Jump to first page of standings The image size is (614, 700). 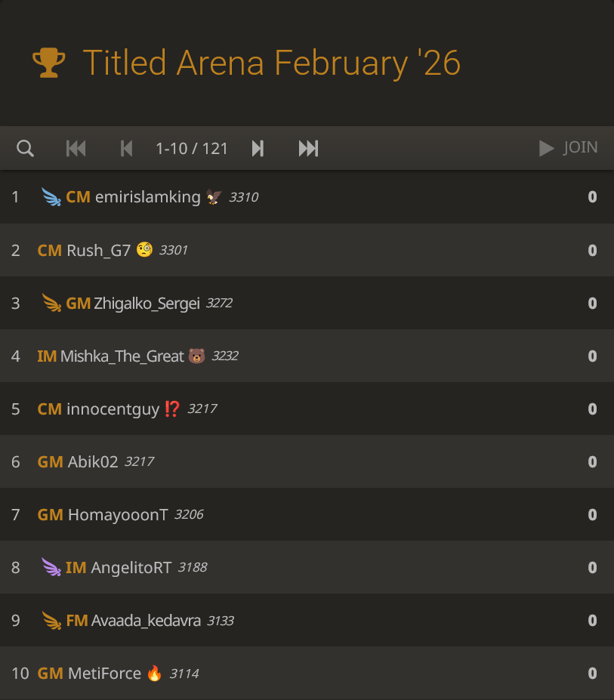click(x=76, y=148)
